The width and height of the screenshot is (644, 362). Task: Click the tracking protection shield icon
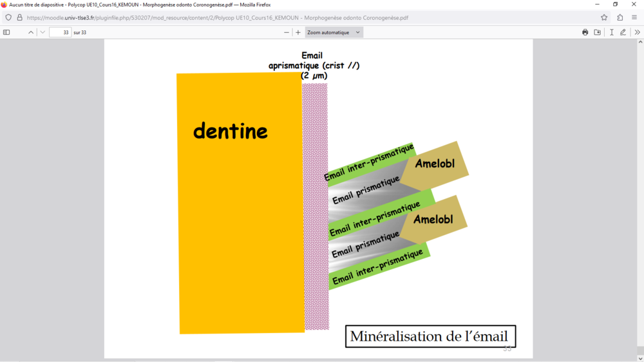click(x=8, y=17)
